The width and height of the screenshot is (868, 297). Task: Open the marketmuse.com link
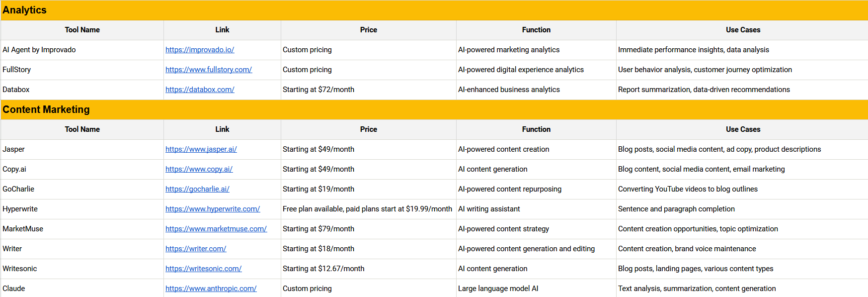tap(216, 229)
